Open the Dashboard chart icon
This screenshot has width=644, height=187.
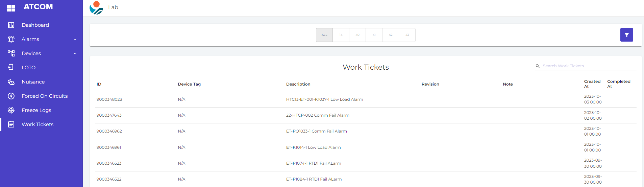point(11,25)
